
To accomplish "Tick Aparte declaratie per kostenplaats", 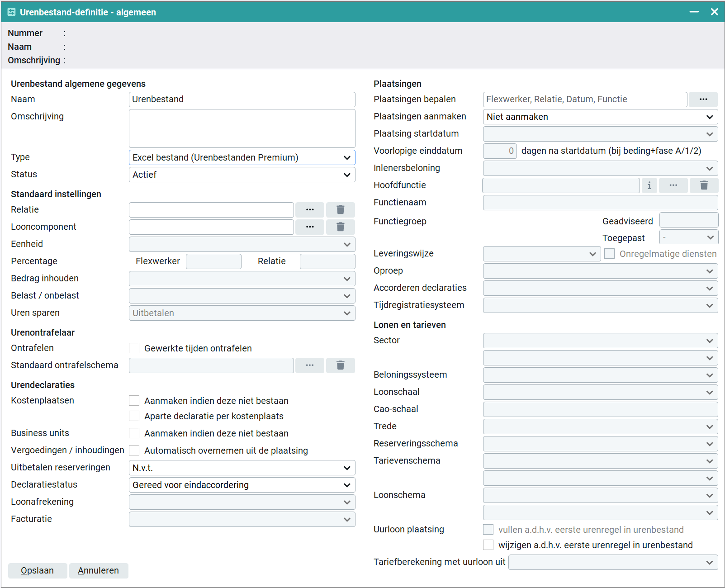I will (x=134, y=416).
